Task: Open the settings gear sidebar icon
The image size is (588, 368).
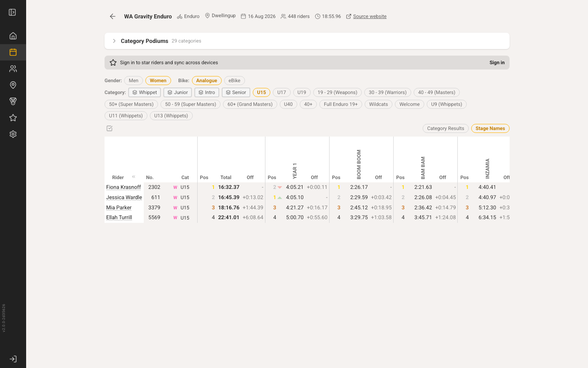Action: (13, 134)
